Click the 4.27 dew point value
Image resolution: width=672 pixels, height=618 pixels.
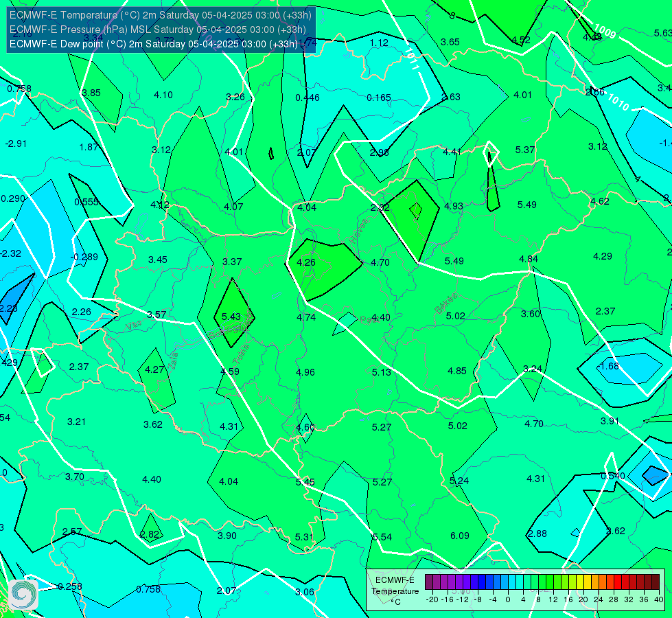[x=154, y=369]
